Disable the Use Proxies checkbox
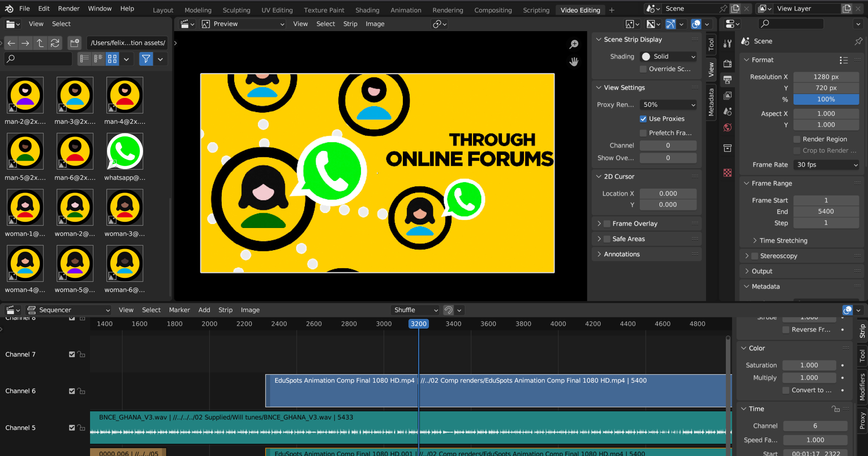The width and height of the screenshot is (868, 456). point(643,119)
